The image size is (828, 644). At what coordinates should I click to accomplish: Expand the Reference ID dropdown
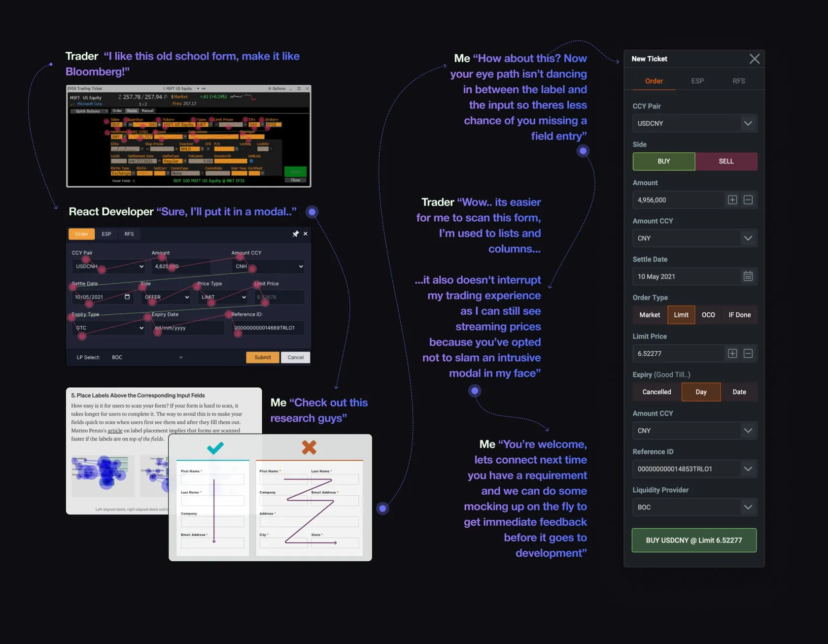point(695,469)
